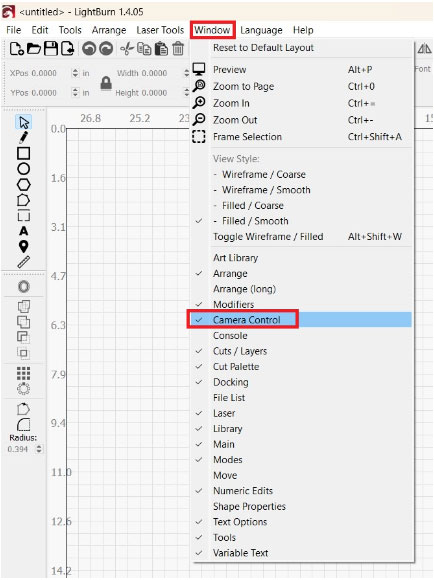Close the open Window menu
The width and height of the screenshot is (434, 580).
212,30
